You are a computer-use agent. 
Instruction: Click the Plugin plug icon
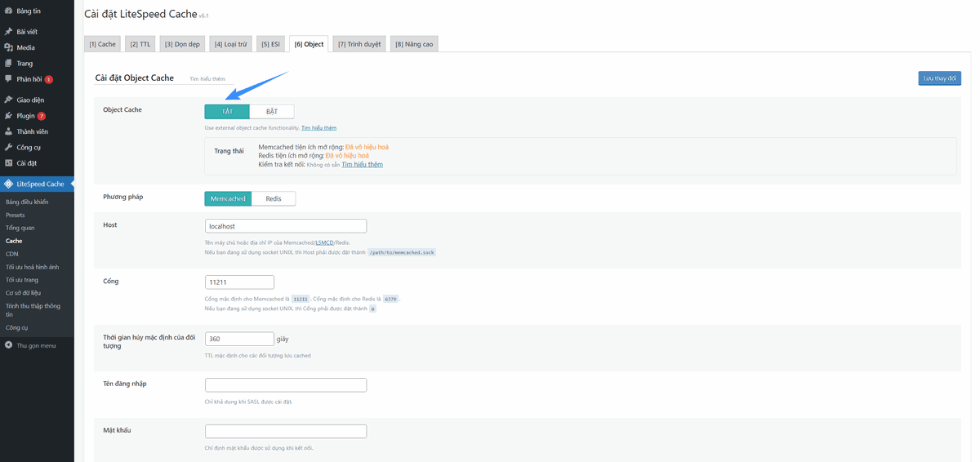[x=8, y=116]
